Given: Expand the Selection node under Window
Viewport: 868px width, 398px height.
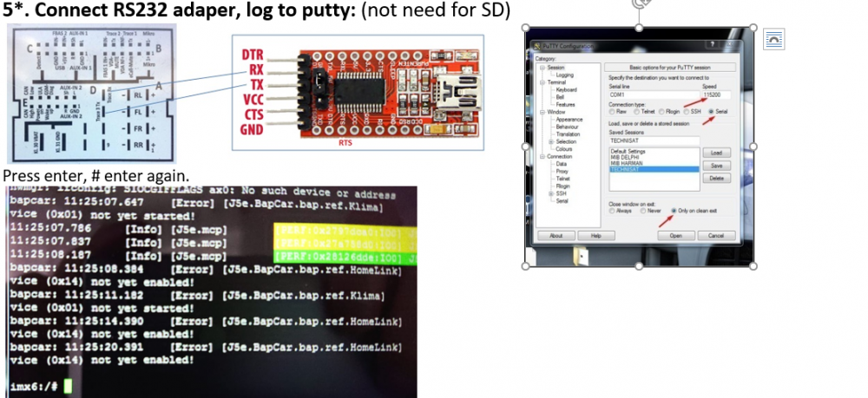Looking at the screenshot, I should click(x=551, y=142).
